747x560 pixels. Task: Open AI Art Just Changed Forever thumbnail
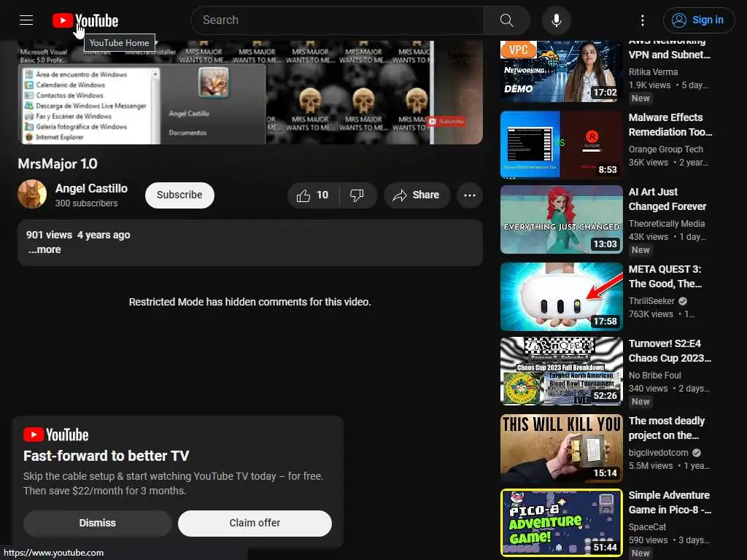coord(561,219)
